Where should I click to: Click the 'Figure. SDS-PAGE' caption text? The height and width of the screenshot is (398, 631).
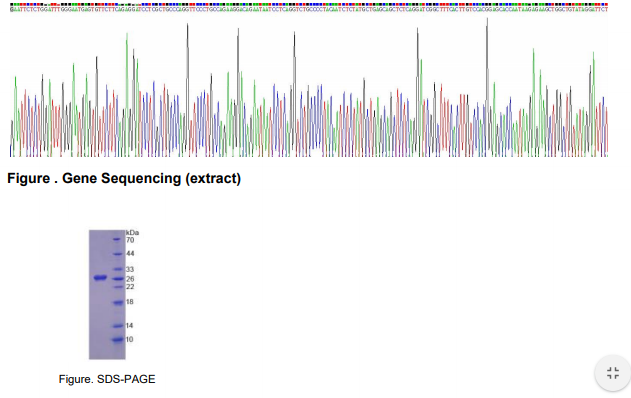[x=107, y=379]
